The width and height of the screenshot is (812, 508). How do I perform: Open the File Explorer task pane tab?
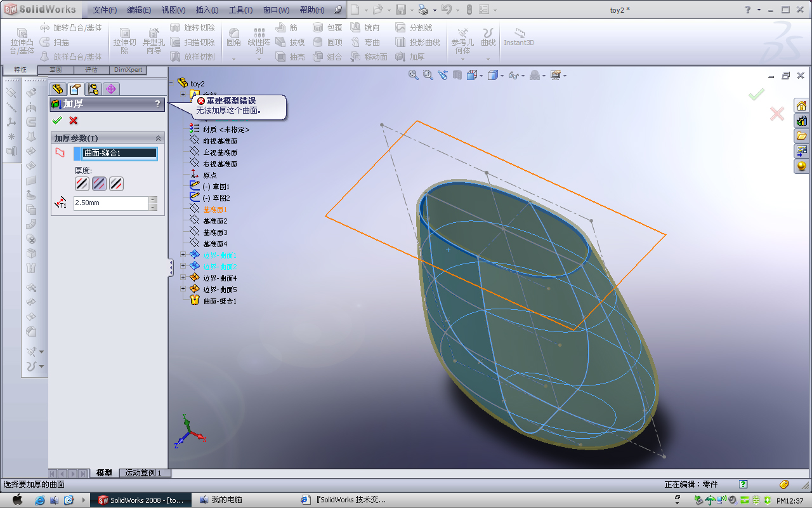(x=802, y=136)
